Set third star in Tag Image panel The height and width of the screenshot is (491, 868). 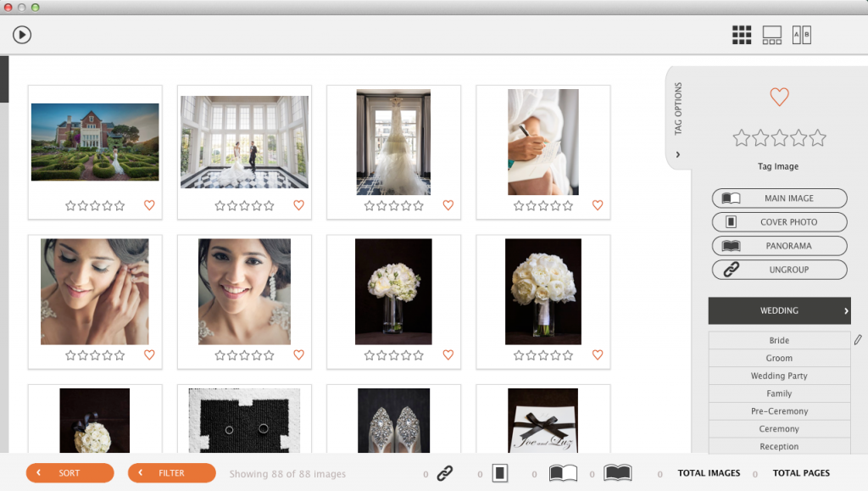point(780,138)
